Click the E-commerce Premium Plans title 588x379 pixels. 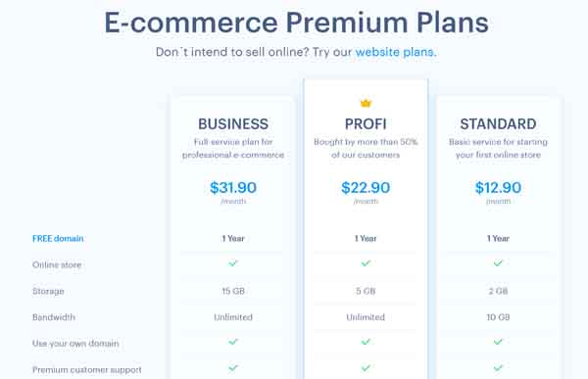296,23
